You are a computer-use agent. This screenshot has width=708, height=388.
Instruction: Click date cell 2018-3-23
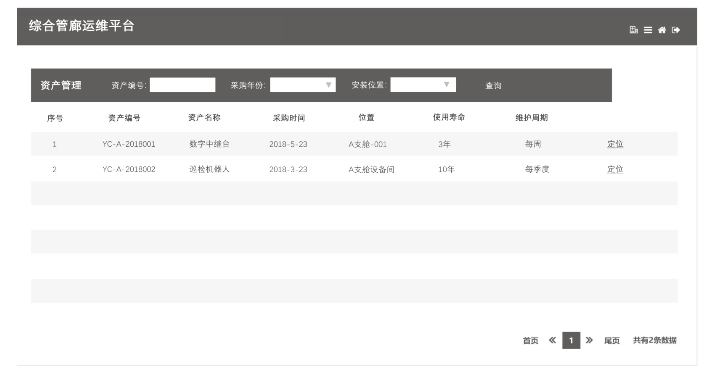click(288, 169)
